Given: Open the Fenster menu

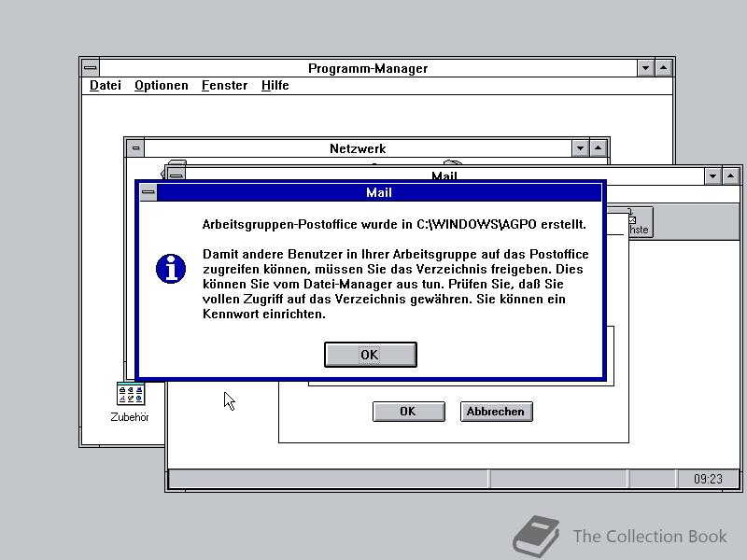Looking at the screenshot, I should click(x=224, y=86).
